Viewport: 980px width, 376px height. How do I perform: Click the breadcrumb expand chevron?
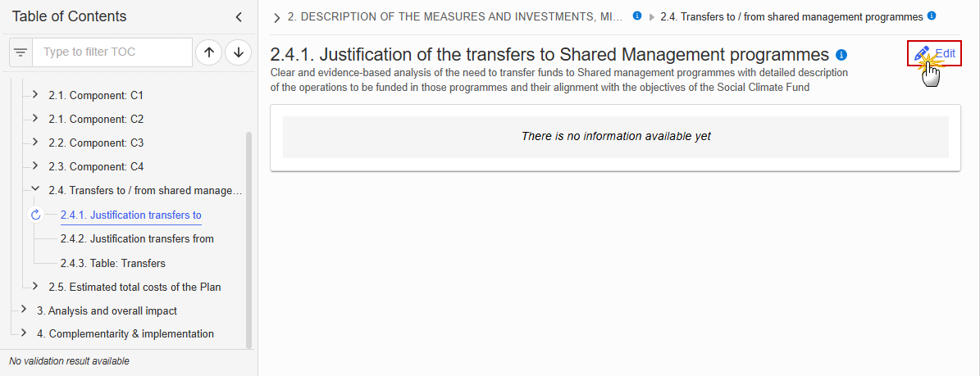pos(277,17)
